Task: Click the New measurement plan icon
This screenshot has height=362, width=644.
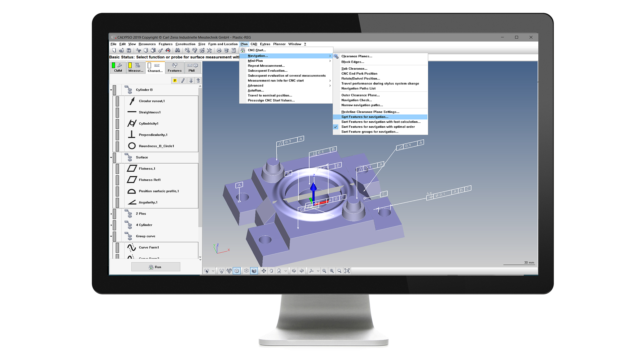Action: click(114, 50)
